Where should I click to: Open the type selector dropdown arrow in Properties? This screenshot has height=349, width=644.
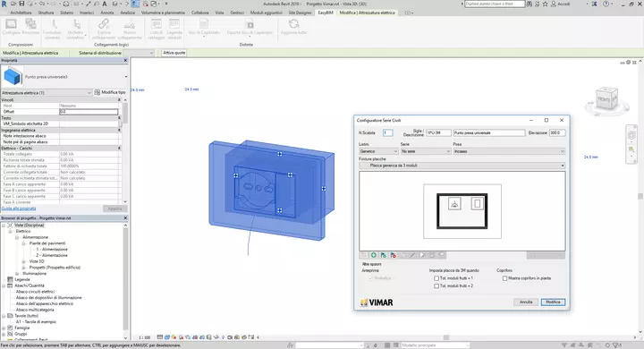coord(126,77)
